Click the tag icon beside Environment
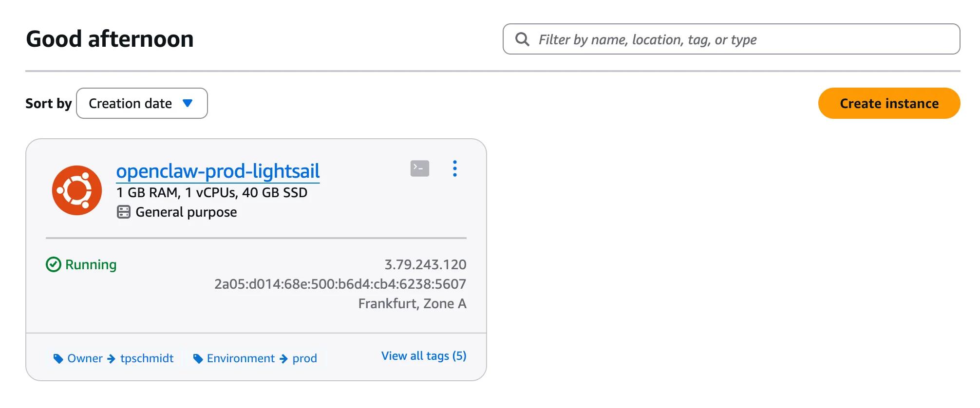 pos(198,359)
